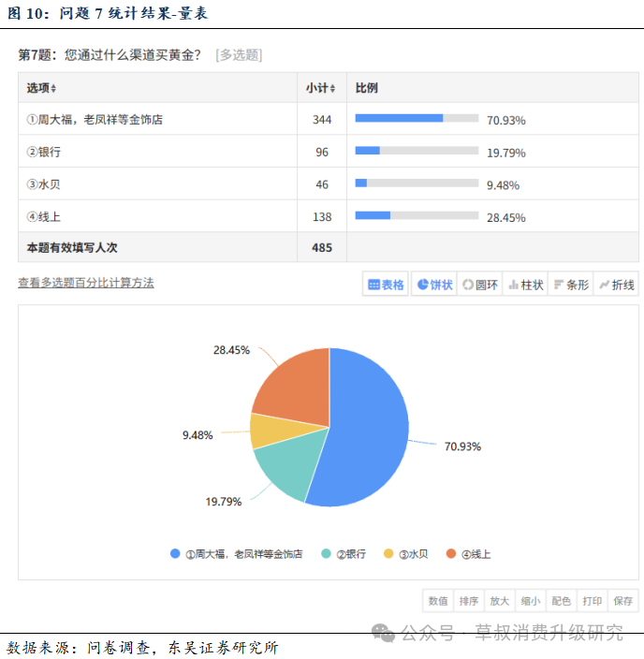
Task: Click the 70.93% progress bar in table
Action: click(417, 118)
